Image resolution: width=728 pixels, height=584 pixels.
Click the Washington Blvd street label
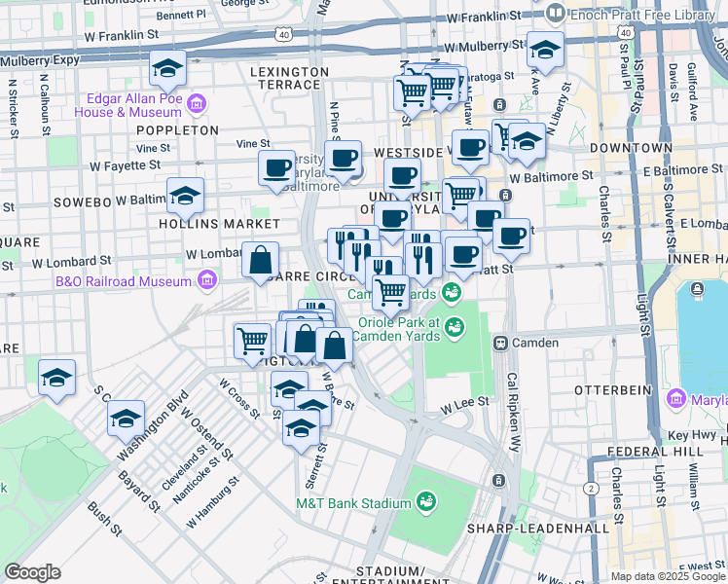(153, 425)
